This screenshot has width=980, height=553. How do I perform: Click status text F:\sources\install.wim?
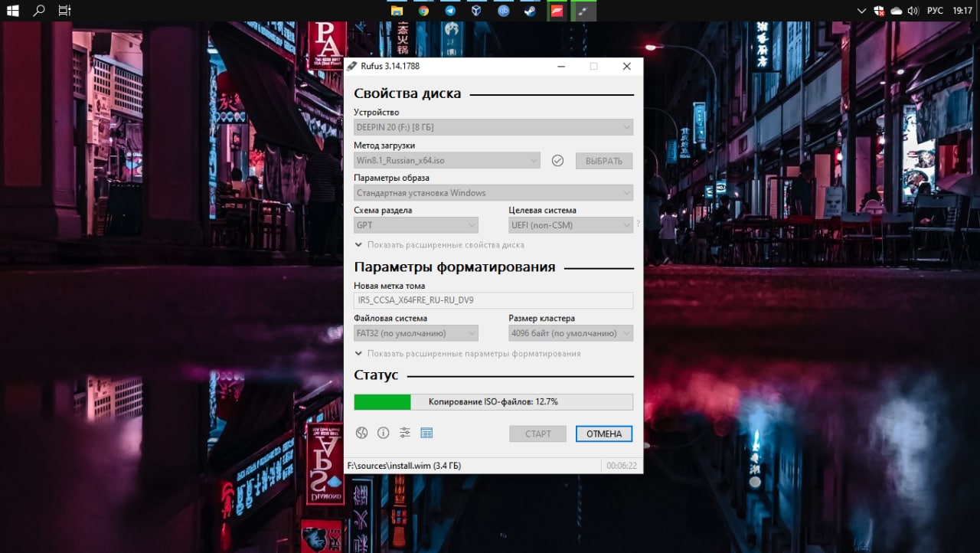point(404,466)
